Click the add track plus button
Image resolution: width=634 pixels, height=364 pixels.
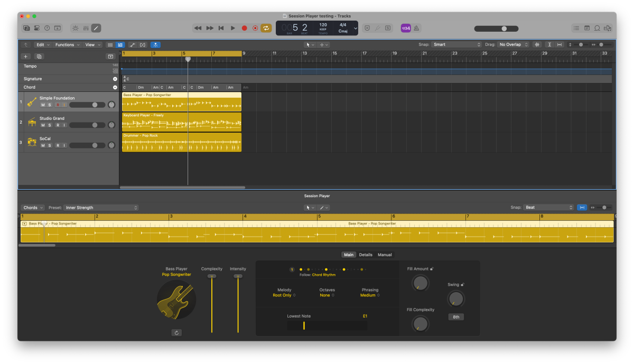pos(25,56)
